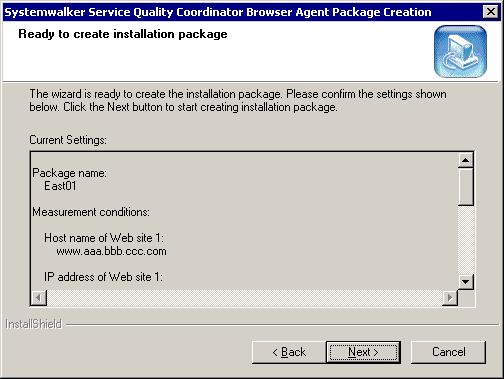Click the horizontal scroll left arrow
The image size is (504, 379).
(39, 297)
